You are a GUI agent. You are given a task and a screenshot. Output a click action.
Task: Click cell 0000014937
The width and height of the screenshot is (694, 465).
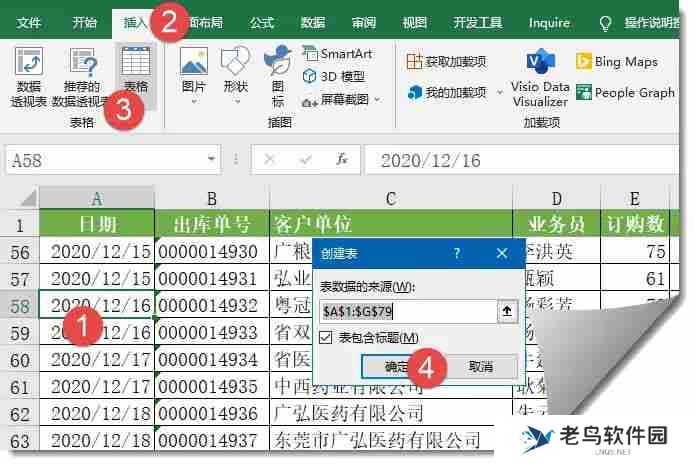point(212,440)
